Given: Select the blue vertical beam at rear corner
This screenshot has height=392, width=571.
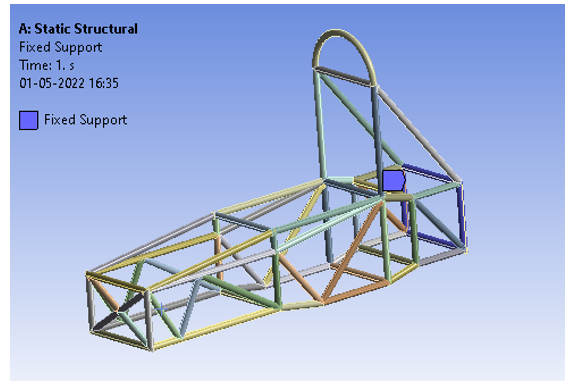Looking at the screenshot, I should (463, 216).
